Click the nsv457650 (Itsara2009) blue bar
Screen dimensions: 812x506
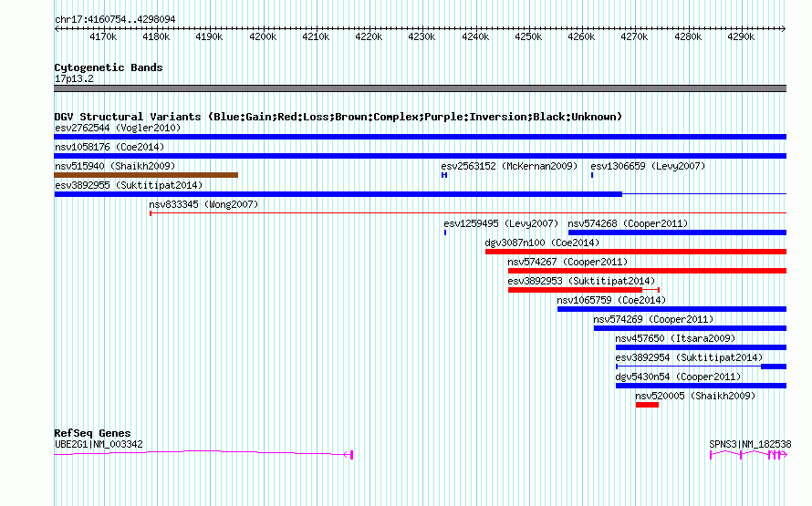[x=702, y=347]
